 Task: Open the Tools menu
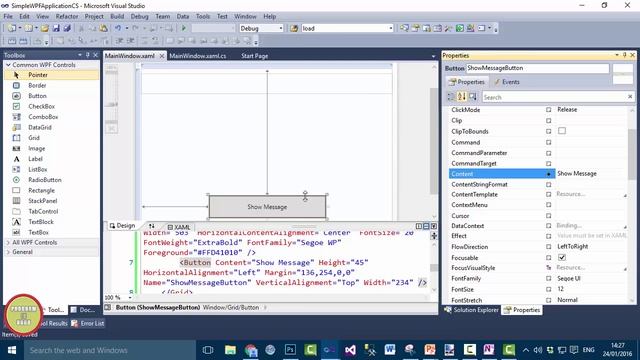[x=202, y=16]
